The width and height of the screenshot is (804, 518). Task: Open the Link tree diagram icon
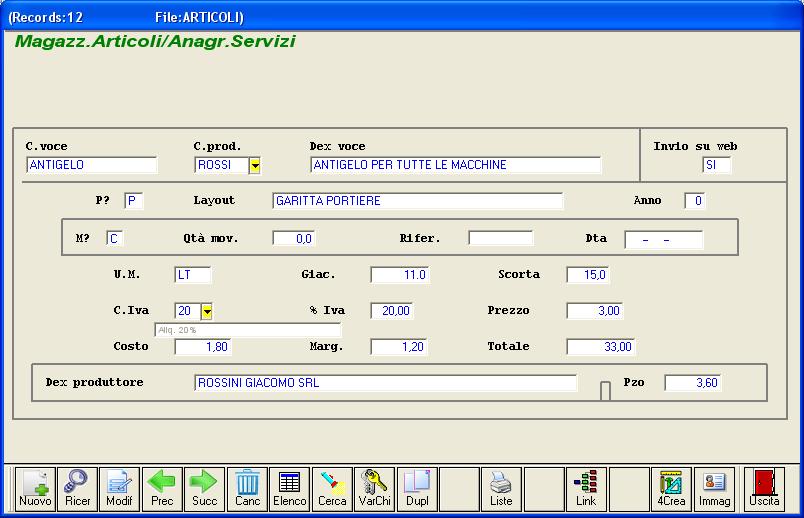(586, 489)
